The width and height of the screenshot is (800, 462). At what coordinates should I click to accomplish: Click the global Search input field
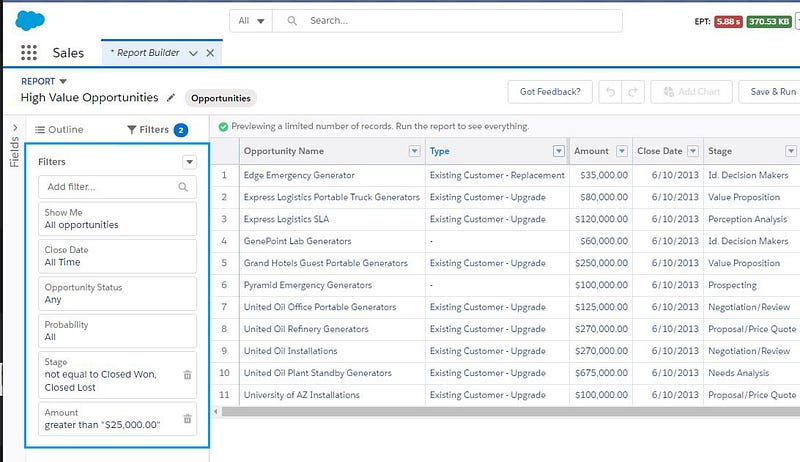pyautogui.click(x=460, y=20)
